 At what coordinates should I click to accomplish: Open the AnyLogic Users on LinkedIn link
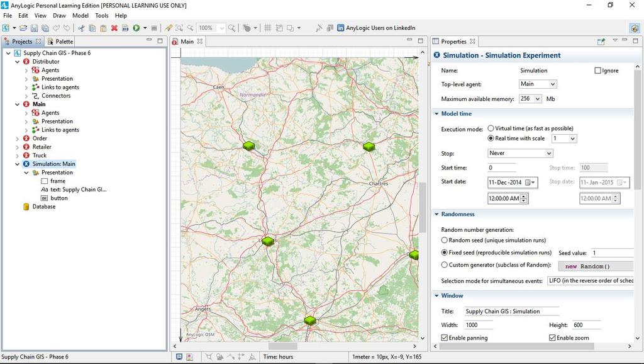click(380, 28)
